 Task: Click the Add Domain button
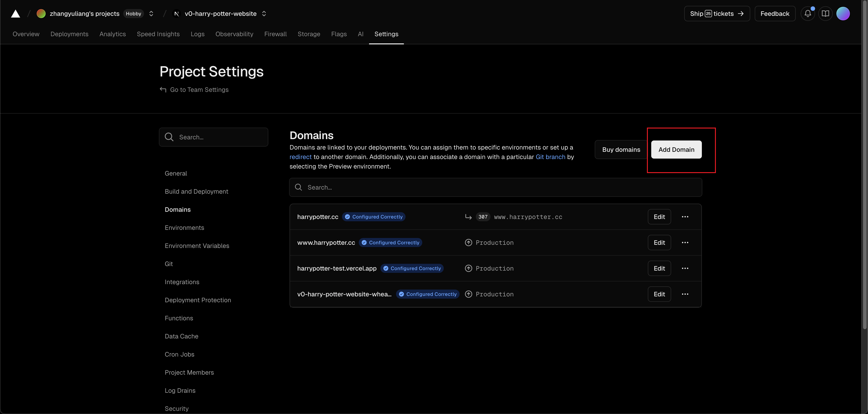(x=676, y=149)
